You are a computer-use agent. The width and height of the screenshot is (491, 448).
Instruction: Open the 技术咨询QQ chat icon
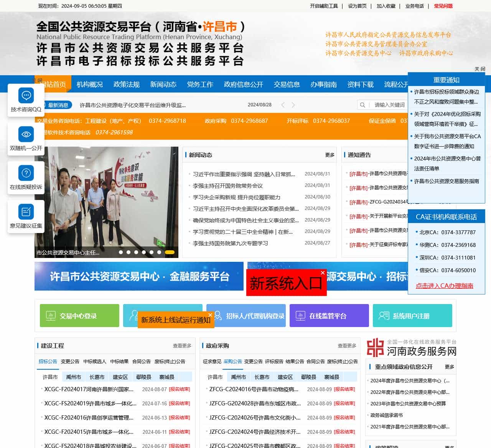[26, 95]
